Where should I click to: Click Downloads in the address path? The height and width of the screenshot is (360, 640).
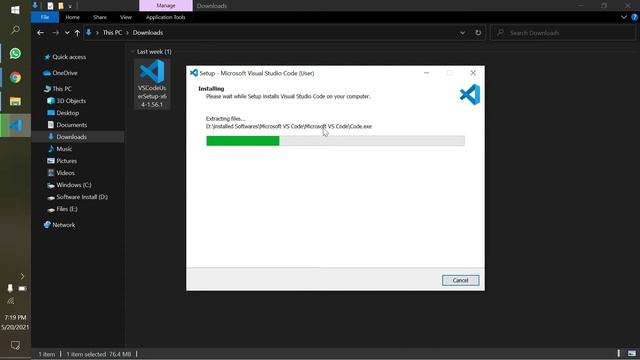pyautogui.click(x=148, y=33)
